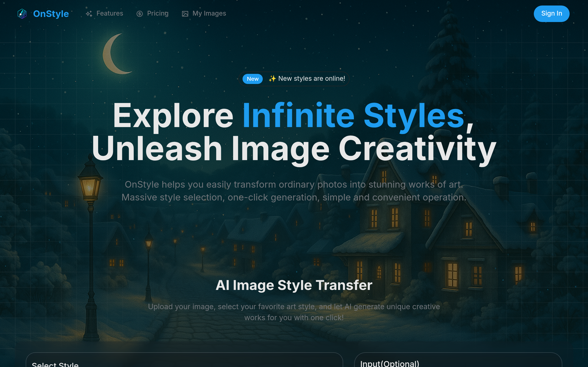Click the sparkles emoji in the announcement
This screenshot has width=588, height=367.
pos(272,79)
